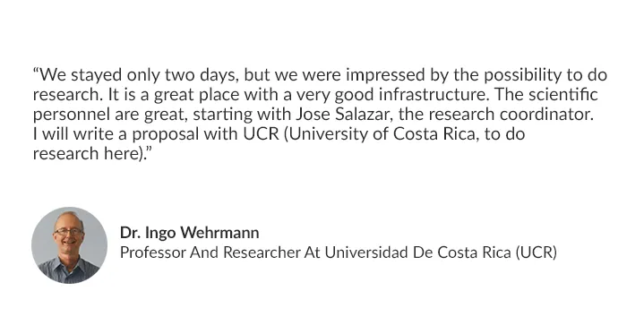Click the word 'Wehrmann' in the bold name
Screen dimensions: 644x325
click(219, 233)
